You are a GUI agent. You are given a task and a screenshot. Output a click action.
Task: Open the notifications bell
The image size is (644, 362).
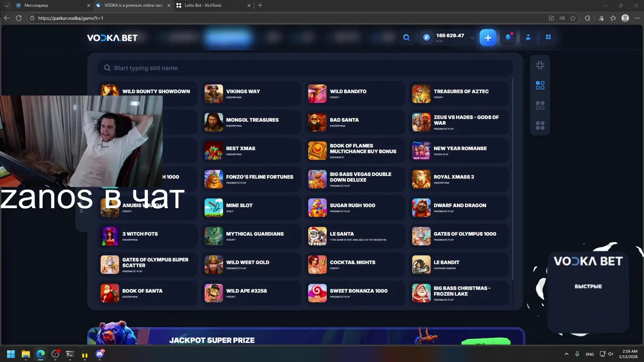pyautogui.click(x=508, y=38)
